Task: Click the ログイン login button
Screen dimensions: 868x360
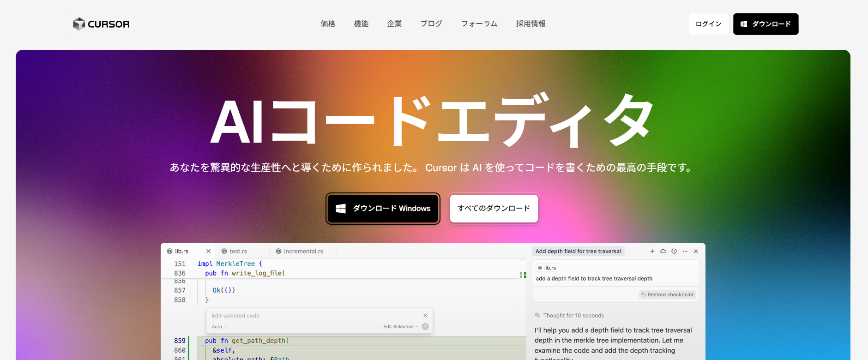Action: click(x=709, y=24)
